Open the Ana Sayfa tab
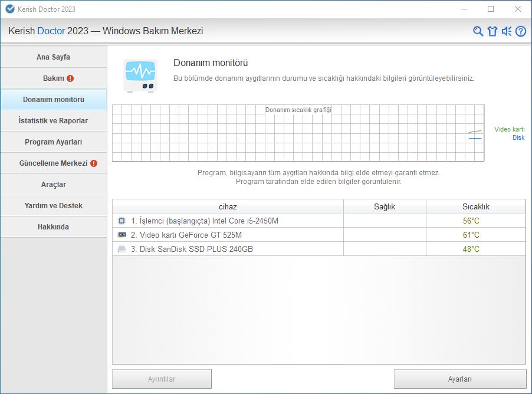 (x=54, y=57)
